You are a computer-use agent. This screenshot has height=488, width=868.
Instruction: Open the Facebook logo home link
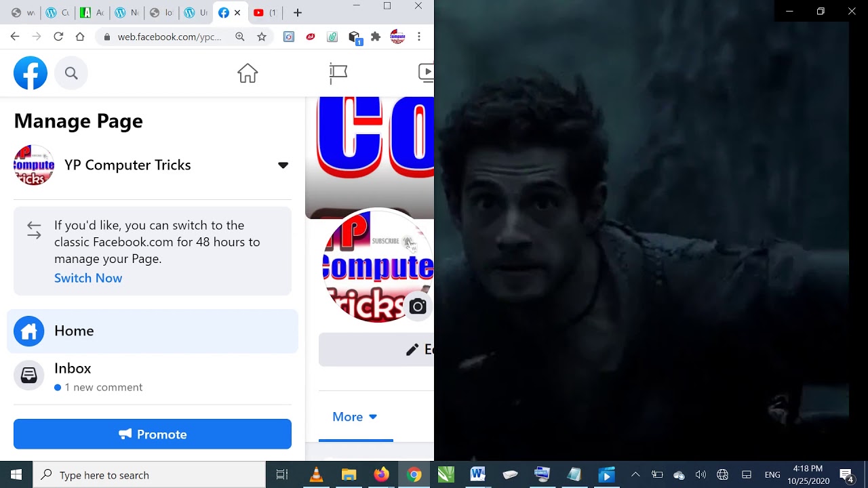(31, 73)
